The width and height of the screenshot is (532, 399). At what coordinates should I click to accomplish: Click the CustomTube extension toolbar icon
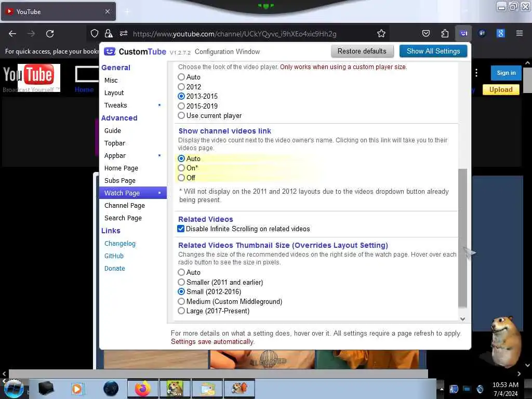tap(463, 33)
